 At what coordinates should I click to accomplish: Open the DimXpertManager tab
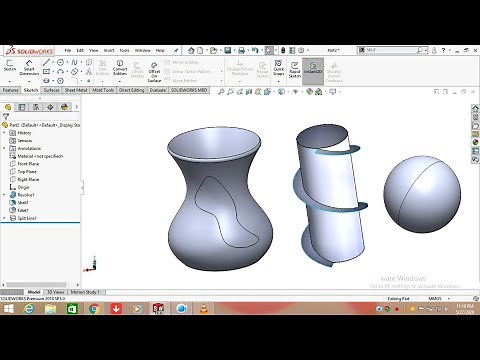pyautogui.click(x=50, y=107)
